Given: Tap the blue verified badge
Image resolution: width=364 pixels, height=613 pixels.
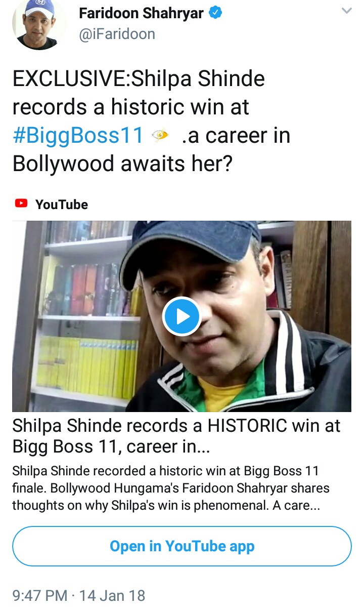Looking at the screenshot, I should [216, 14].
